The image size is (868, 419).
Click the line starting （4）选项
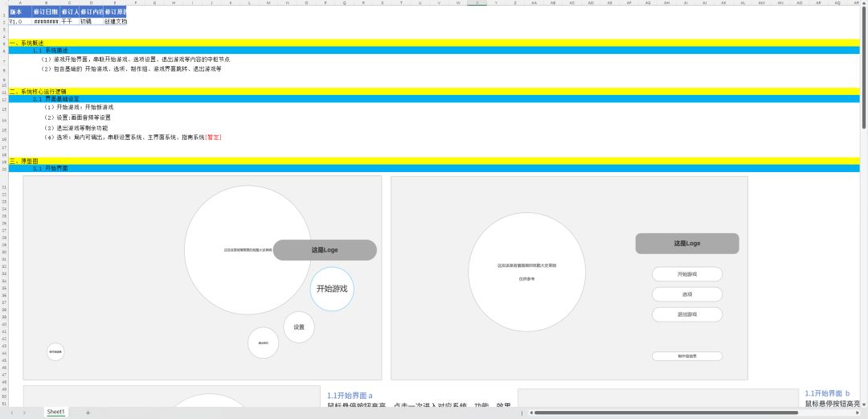click(133, 137)
